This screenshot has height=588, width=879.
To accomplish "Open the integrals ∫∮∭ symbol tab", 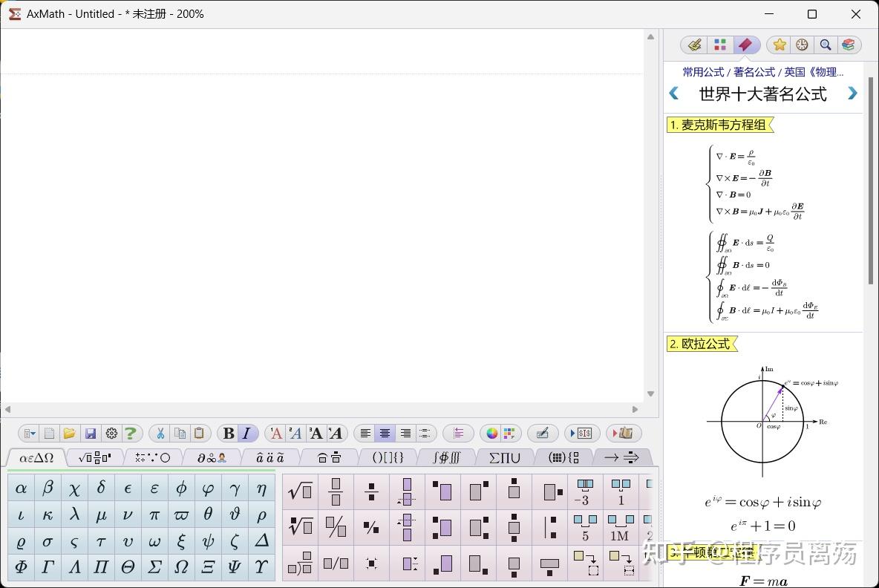I will pyautogui.click(x=446, y=457).
